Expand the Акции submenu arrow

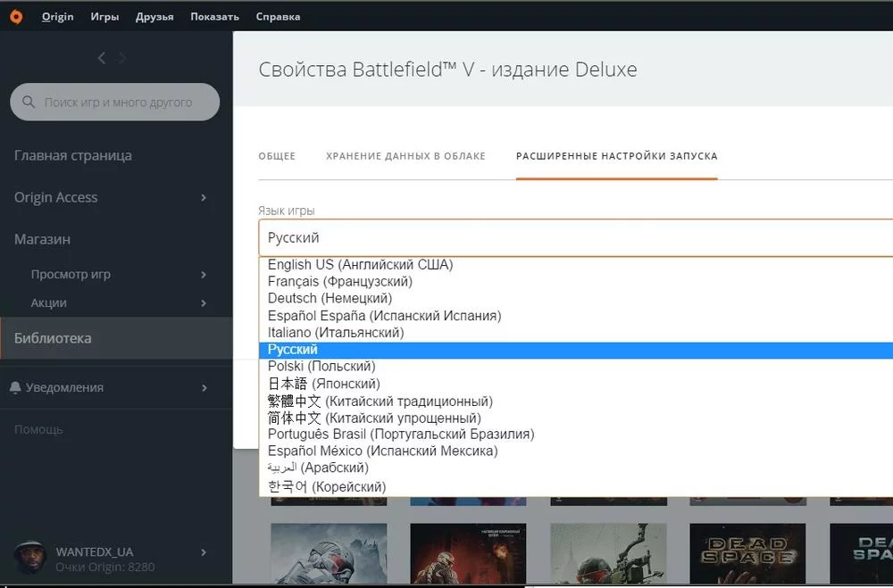click(x=204, y=303)
